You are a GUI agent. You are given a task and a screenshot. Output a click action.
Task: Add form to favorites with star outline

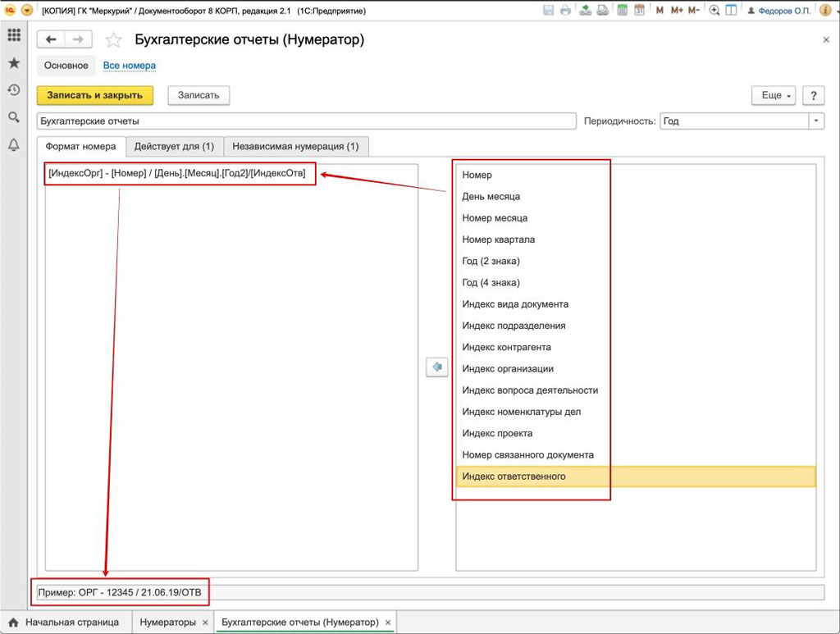(114, 40)
